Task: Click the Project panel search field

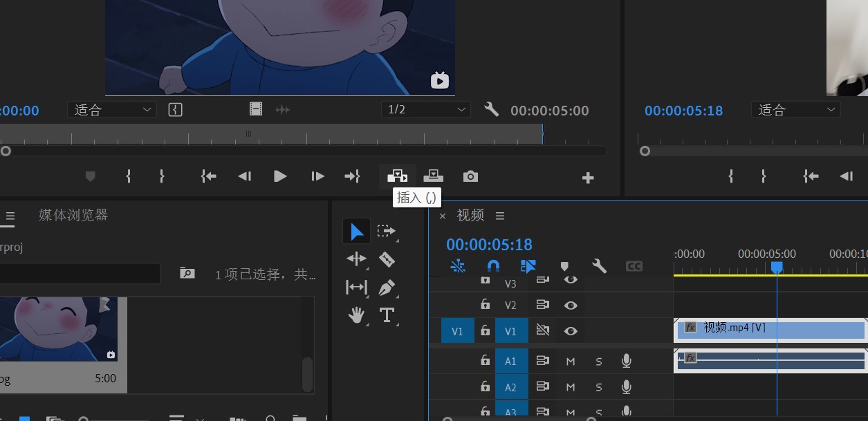Action: [80, 273]
